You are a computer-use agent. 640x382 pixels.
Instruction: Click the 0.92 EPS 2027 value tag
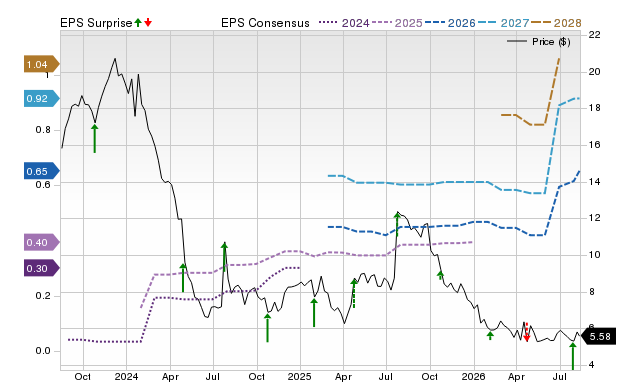(x=42, y=98)
